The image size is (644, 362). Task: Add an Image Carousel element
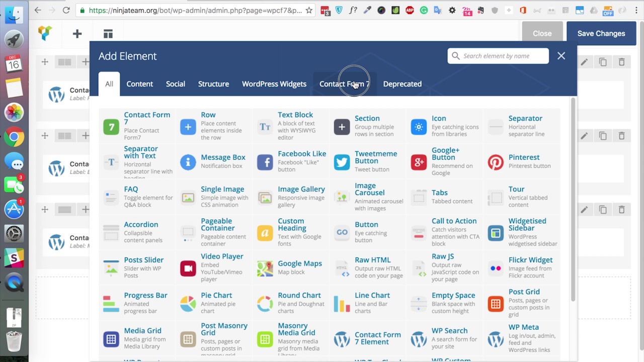coord(368,197)
